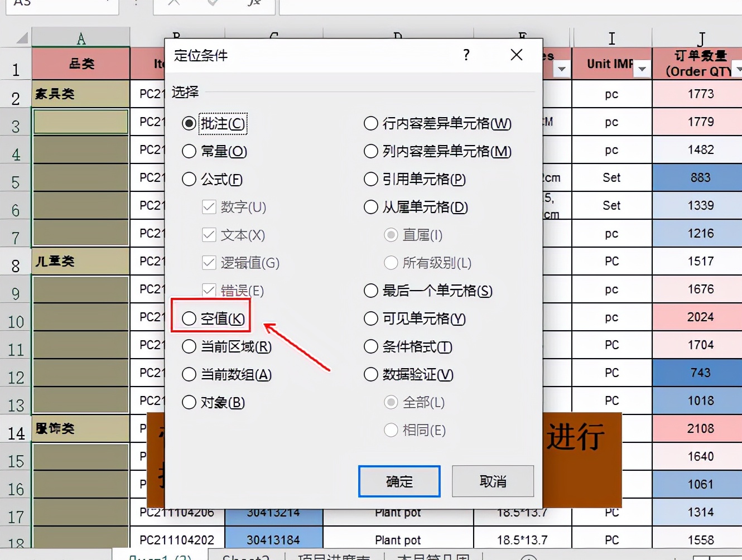742x560 pixels.
Task: Click the 取消 button in dialog
Action: (493, 481)
